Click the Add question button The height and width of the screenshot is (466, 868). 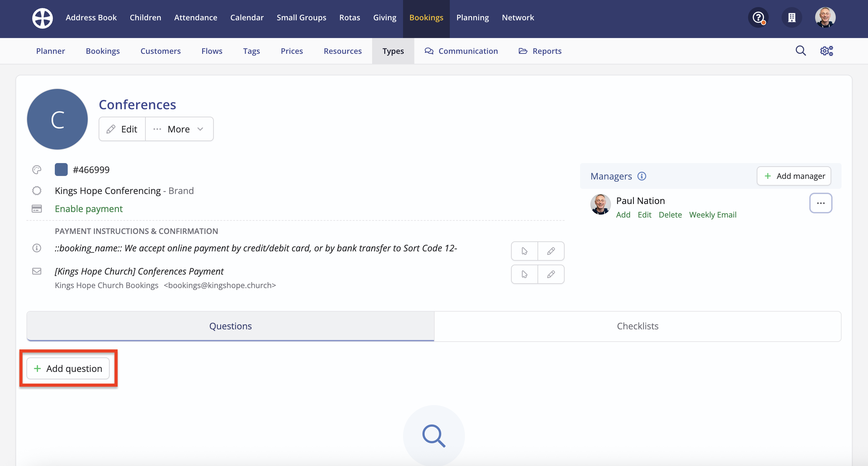[x=68, y=368]
